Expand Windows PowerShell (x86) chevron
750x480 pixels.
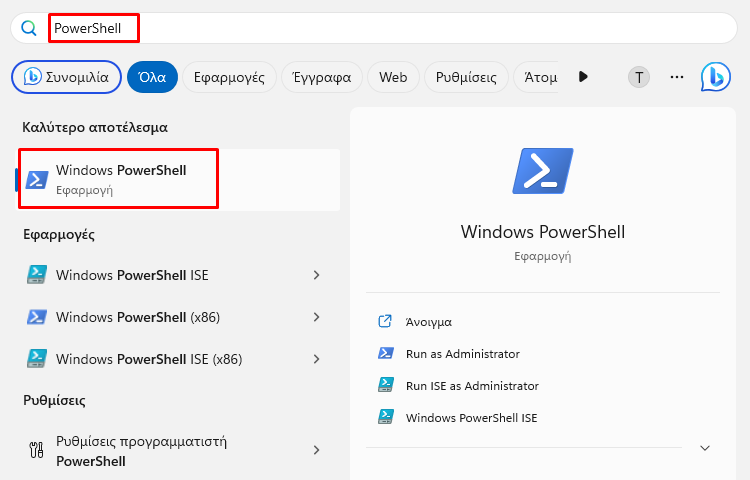click(316, 317)
